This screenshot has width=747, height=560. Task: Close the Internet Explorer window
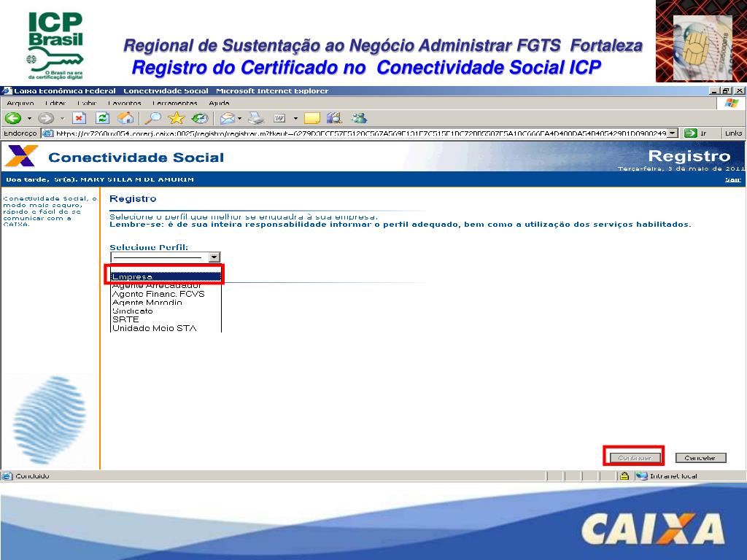739,90
